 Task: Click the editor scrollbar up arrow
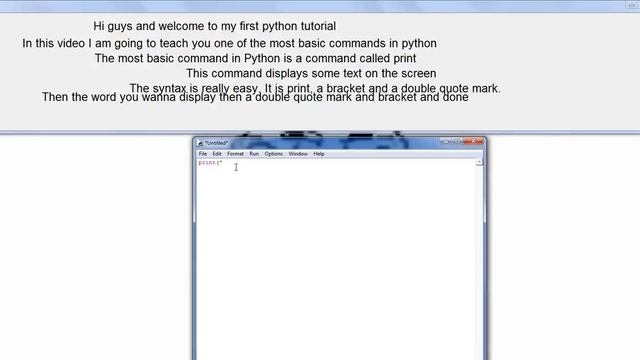coord(479,162)
